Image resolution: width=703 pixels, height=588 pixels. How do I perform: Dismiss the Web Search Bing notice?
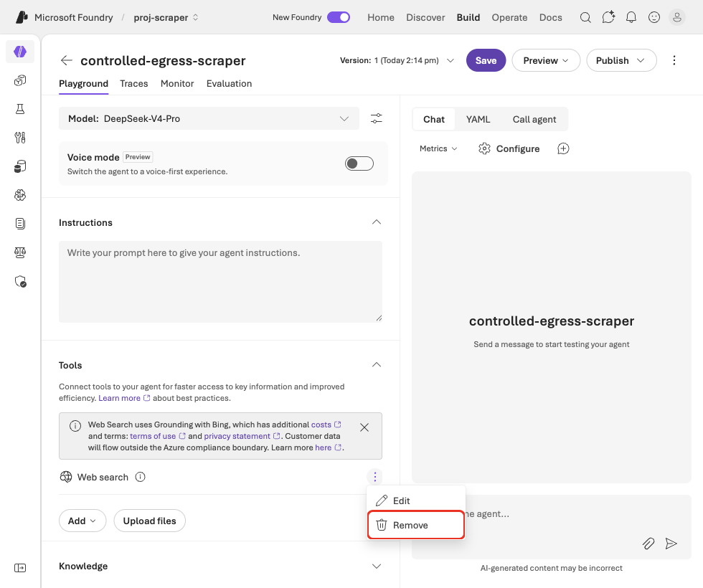[364, 427]
